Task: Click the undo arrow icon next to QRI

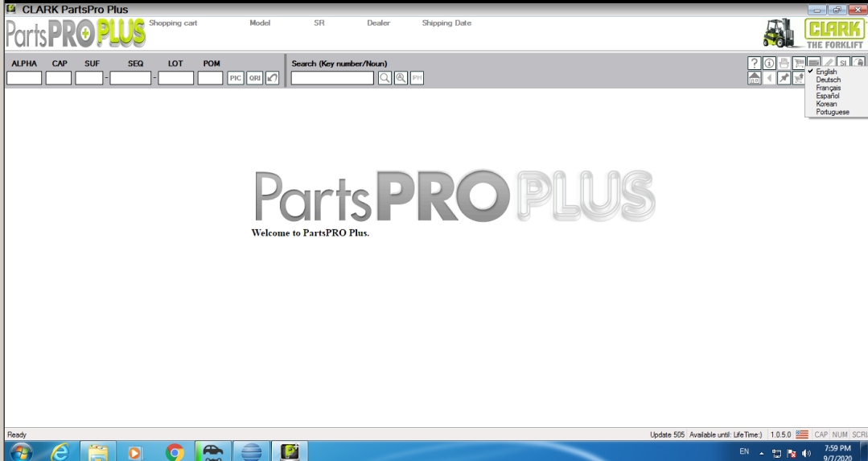Action: [x=273, y=78]
